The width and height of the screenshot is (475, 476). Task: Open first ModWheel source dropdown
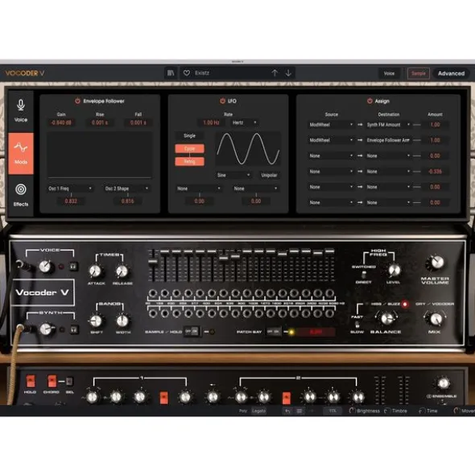[331, 125]
